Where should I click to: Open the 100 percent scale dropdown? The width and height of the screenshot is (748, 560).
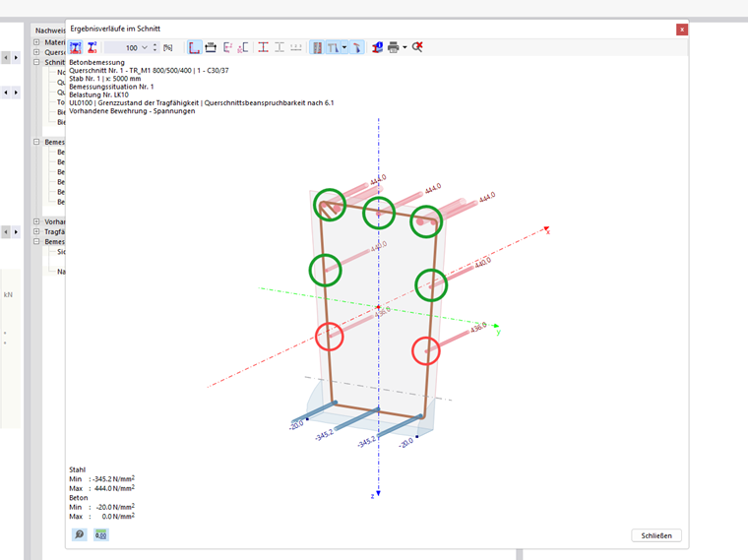pyautogui.click(x=145, y=47)
